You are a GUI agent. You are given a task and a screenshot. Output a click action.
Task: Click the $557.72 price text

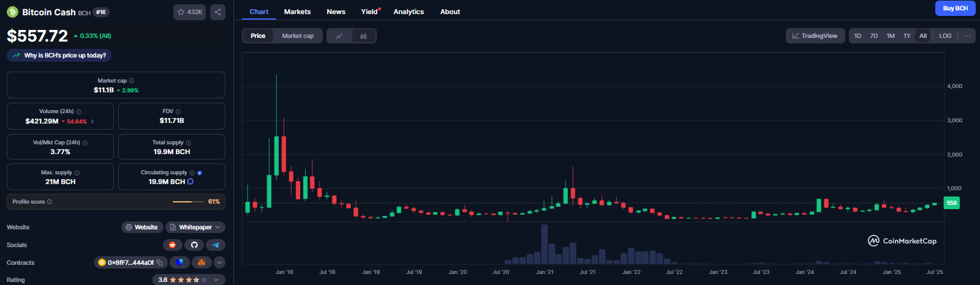click(x=37, y=36)
